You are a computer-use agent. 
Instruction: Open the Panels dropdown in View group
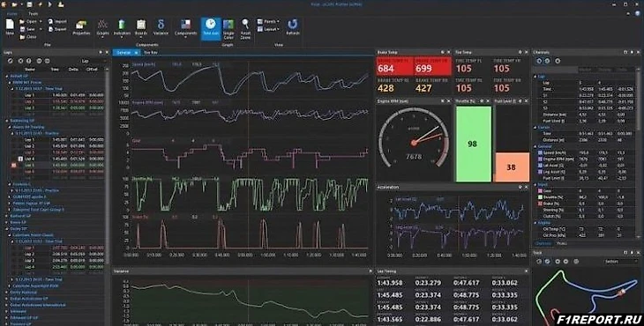(268, 21)
